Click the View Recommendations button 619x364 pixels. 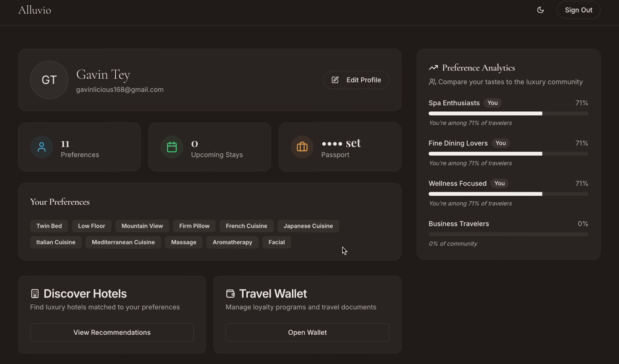click(x=112, y=332)
